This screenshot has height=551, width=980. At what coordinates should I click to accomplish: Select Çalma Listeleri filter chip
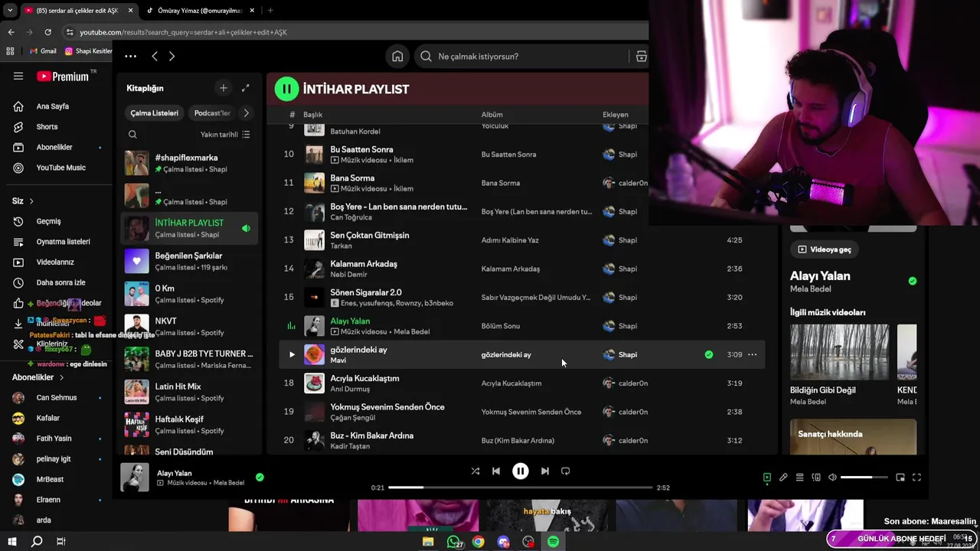154,113
